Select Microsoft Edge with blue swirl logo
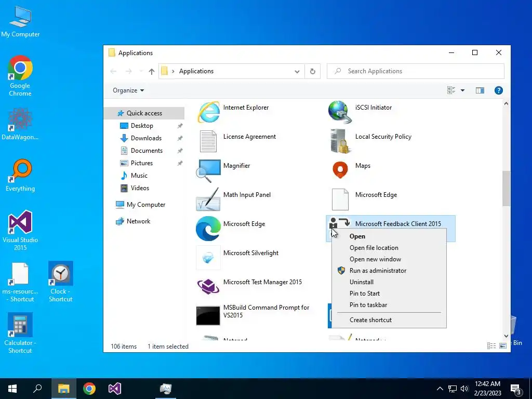Image resolution: width=532 pixels, height=399 pixels. coord(208,229)
